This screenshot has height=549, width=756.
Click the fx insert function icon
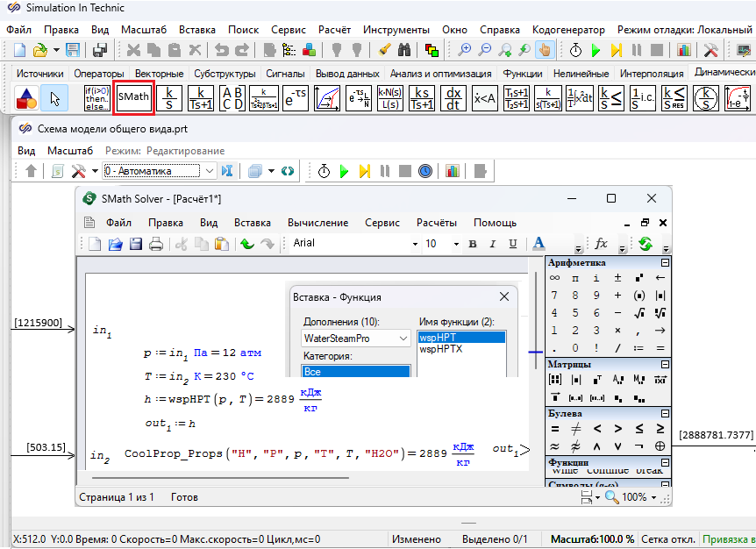point(602,244)
